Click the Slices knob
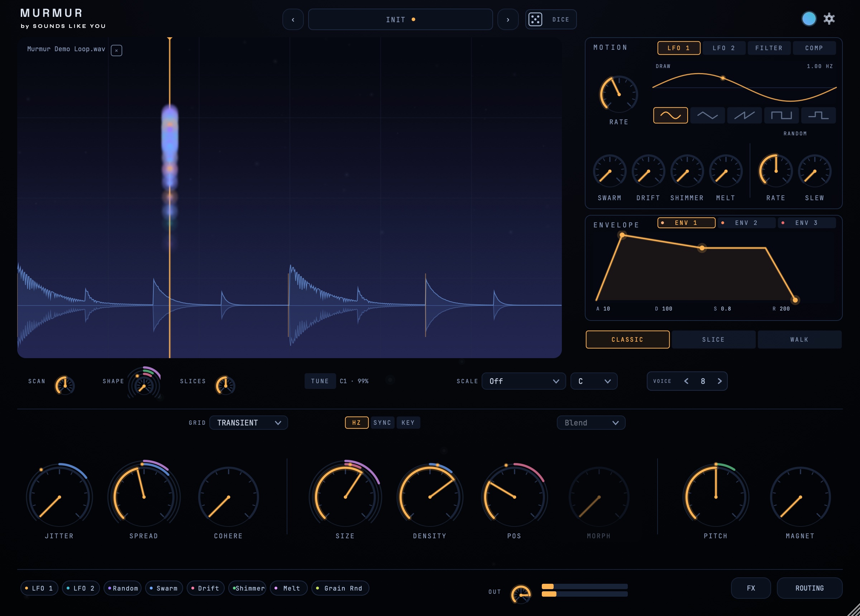The image size is (860, 616). tap(225, 385)
